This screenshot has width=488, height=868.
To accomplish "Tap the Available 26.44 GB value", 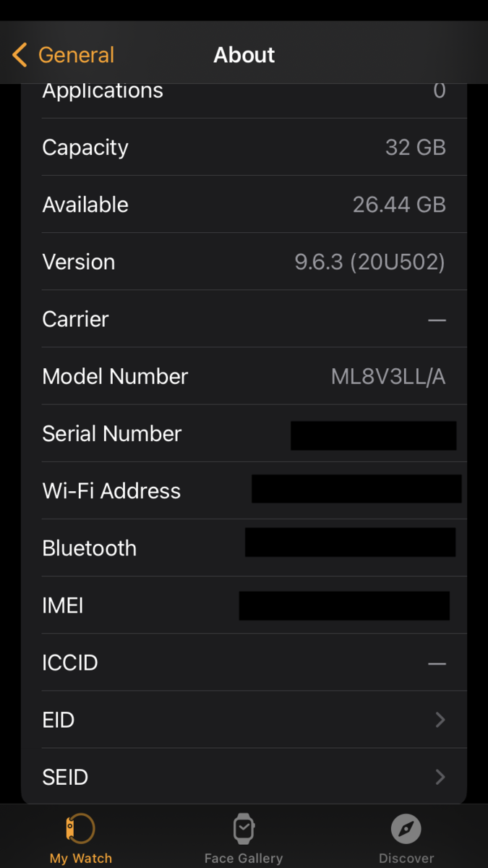I will tap(399, 205).
